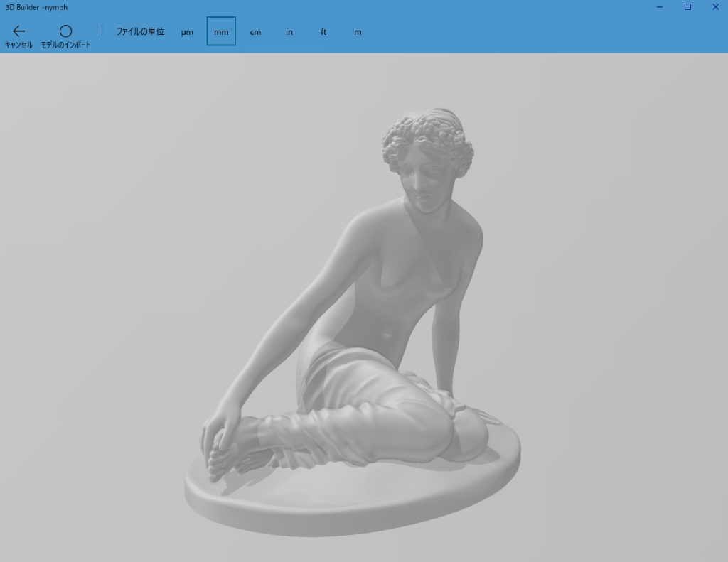Choose the highlighted mm unit option
Viewport: 728px width, 562px height.
pos(221,32)
